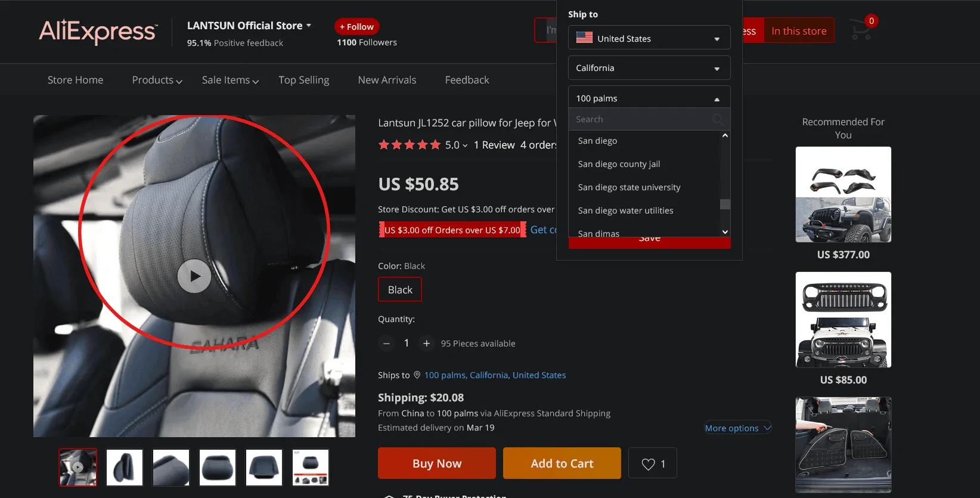Play the product video
980x498 pixels.
click(194, 276)
